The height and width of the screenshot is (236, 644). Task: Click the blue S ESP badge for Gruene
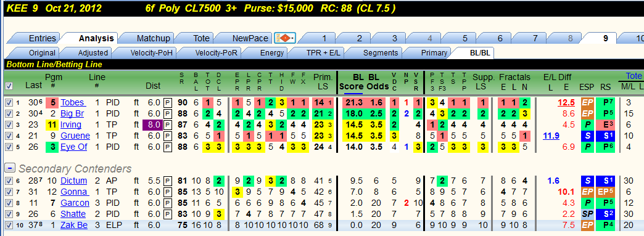coord(587,136)
